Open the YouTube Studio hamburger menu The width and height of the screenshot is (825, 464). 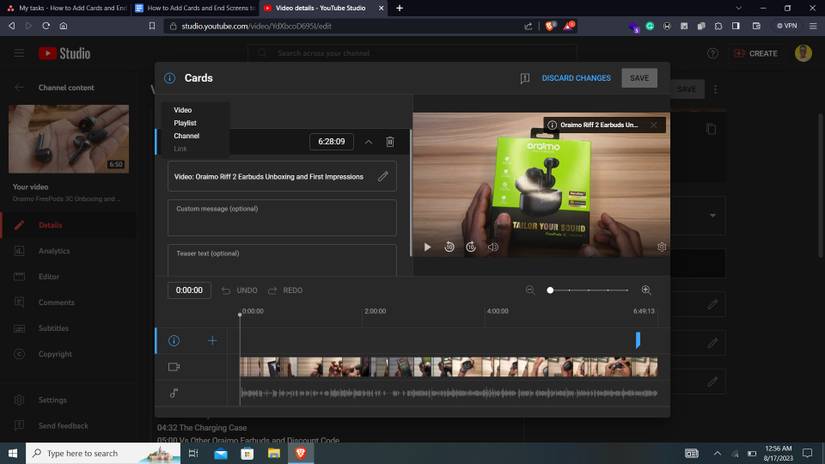(19, 53)
